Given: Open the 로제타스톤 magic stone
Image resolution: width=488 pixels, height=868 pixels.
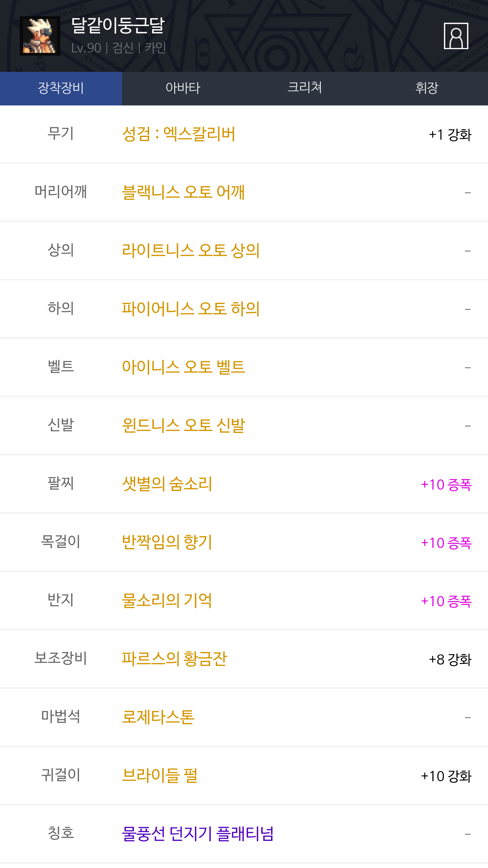Looking at the screenshot, I should pos(158,717).
